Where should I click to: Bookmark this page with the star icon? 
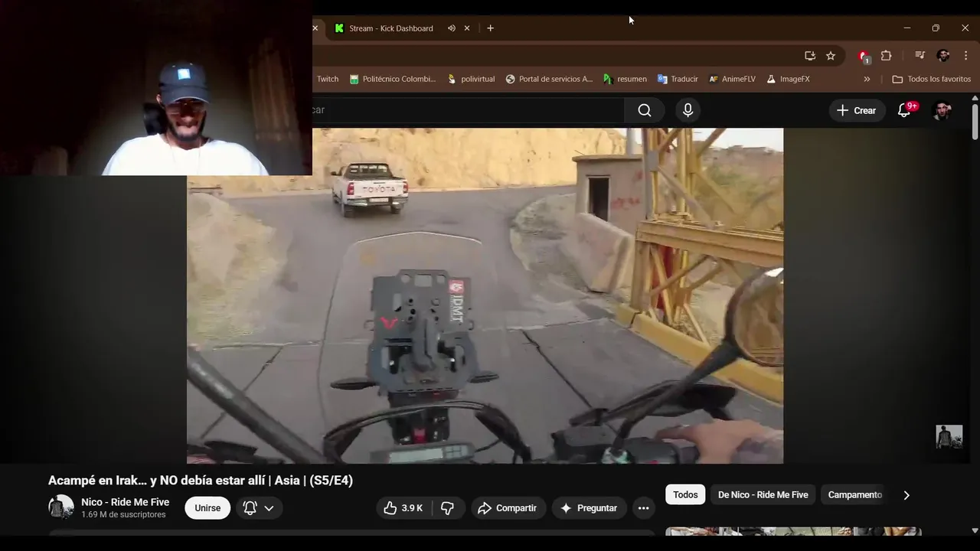pyautogui.click(x=831, y=56)
